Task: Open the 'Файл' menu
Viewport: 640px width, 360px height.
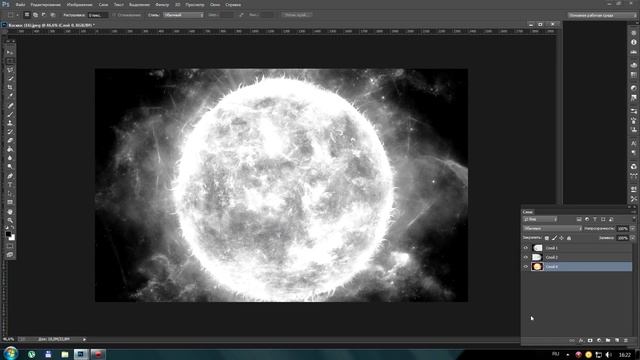Action: [20, 5]
